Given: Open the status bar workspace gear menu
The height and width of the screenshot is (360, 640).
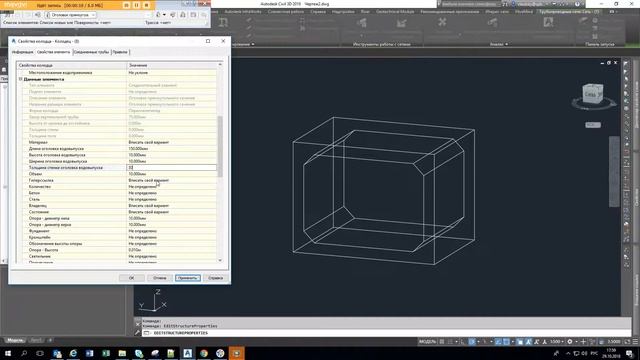Looking at the screenshot, I should tap(570, 342).
